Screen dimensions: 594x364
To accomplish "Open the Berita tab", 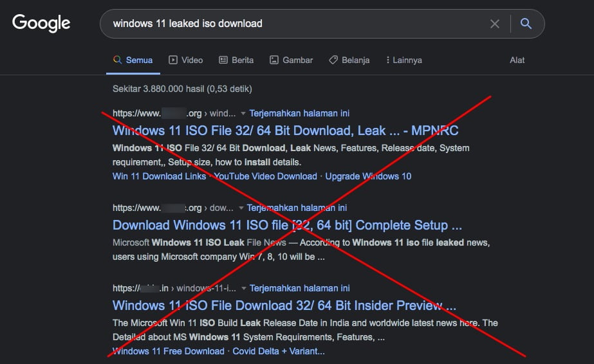I will [236, 60].
